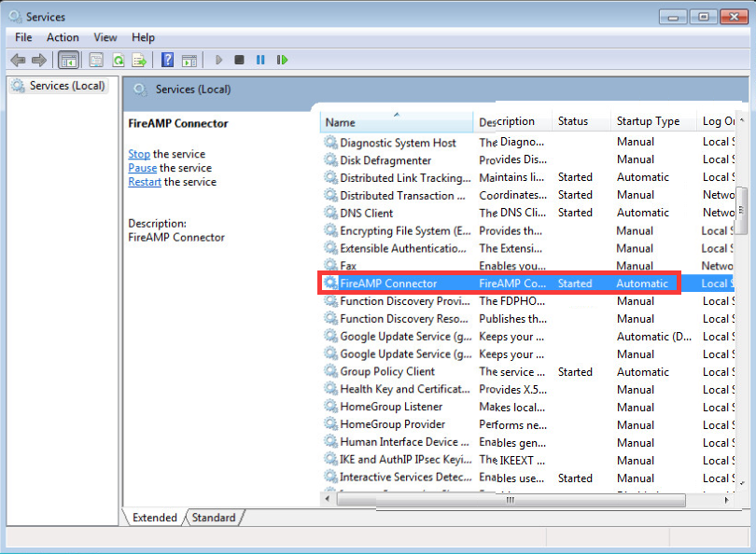
Task: Sort by the Startup Type column header
Action: point(653,122)
